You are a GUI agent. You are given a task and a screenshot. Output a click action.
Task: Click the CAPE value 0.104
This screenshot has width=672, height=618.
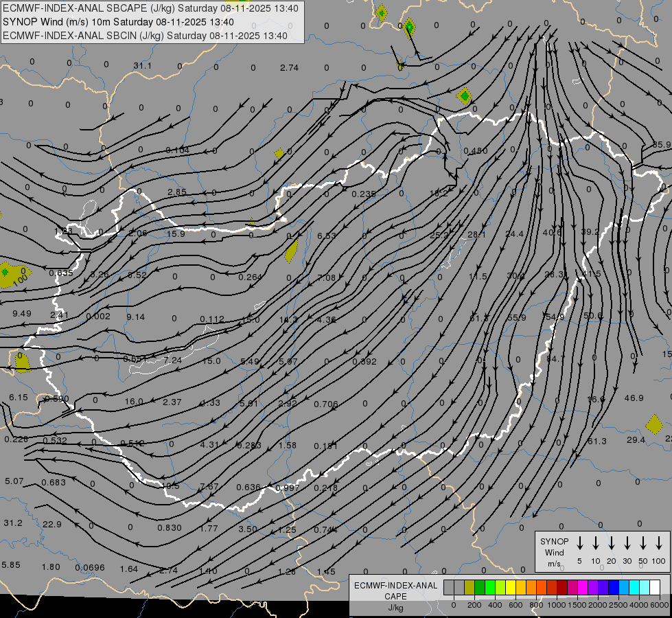(177, 150)
